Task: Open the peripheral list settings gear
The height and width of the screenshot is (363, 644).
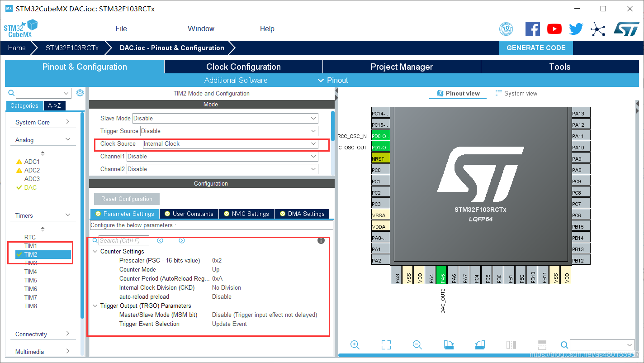Action: (80, 93)
